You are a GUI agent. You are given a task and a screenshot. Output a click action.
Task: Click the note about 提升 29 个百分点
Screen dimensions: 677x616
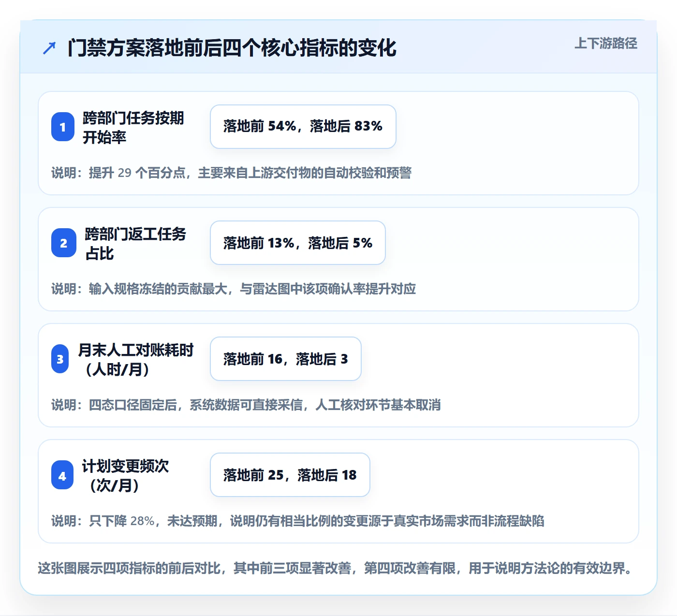[x=232, y=173]
